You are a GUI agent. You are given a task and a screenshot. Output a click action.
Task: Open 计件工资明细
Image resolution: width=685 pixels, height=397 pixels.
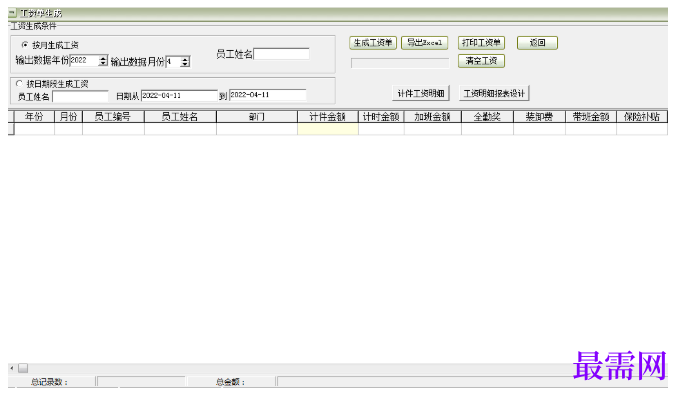tap(421, 93)
